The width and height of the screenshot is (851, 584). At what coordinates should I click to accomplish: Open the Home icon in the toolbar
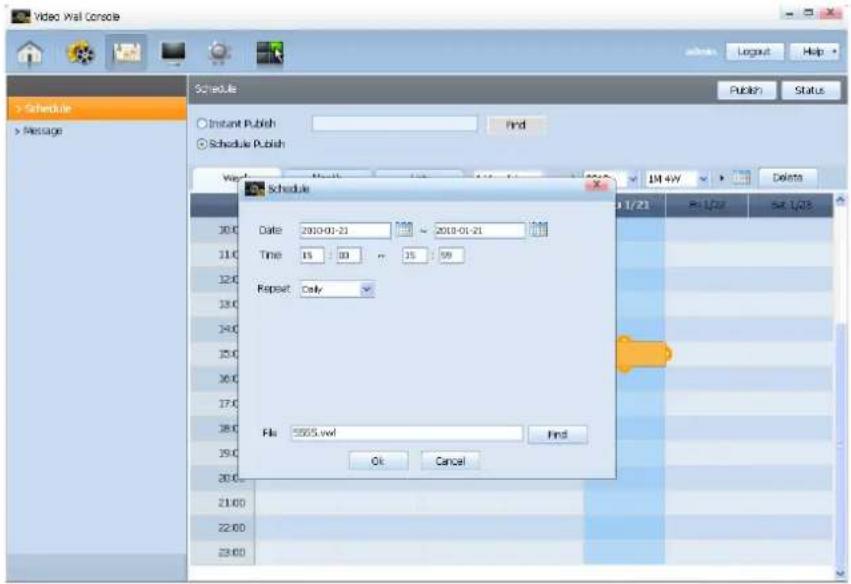[30, 53]
